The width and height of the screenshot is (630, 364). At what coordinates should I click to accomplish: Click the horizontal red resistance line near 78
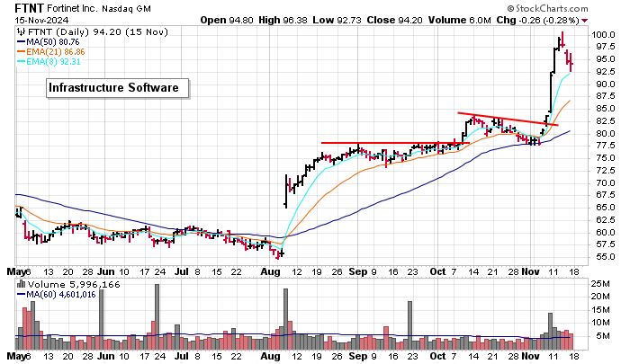[x=395, y=143]
